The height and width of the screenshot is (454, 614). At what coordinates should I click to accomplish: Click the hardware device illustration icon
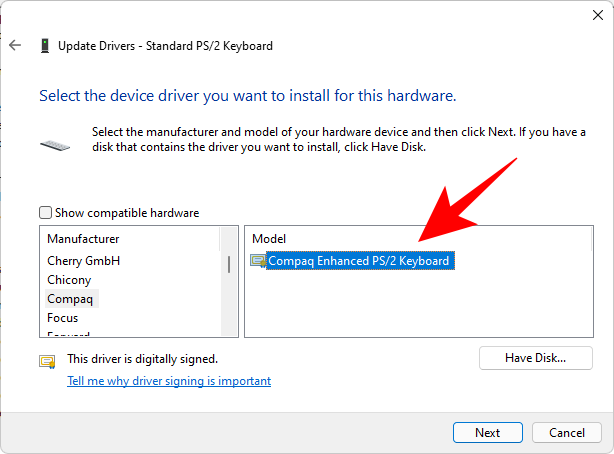point(55,144)
